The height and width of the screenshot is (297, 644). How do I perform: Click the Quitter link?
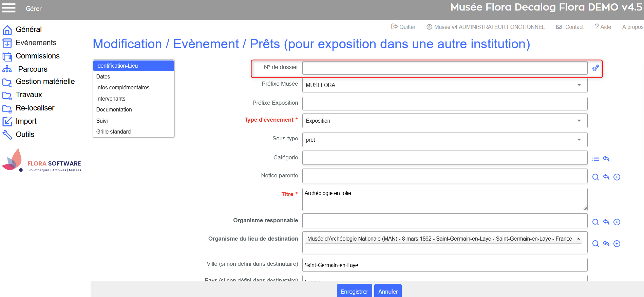[403, 27]
